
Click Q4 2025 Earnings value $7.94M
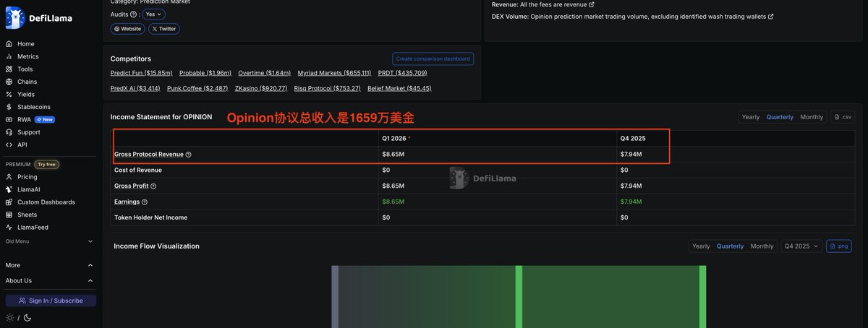click(x=631, y=202)
